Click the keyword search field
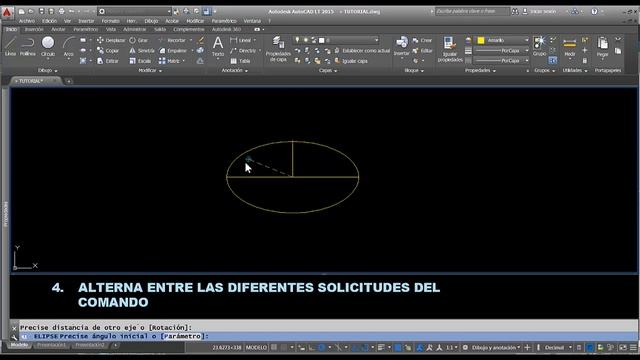Viewport: 640px width, 360px height. 472,11
